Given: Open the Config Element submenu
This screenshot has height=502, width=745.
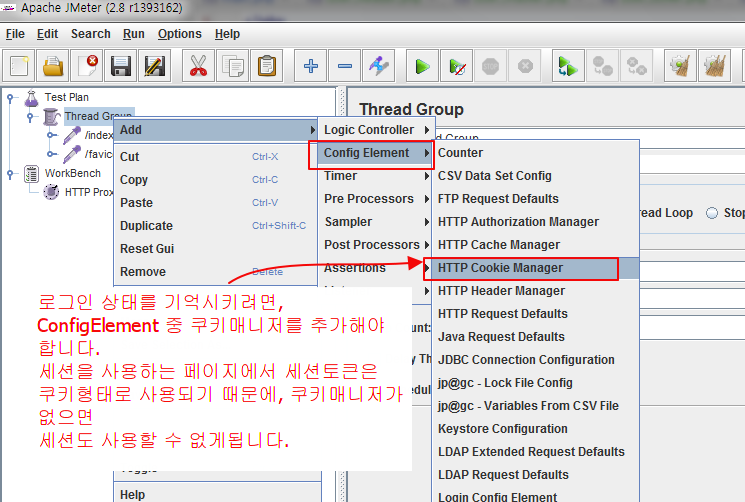Looking at the screenshot, I should coord(376,153).
